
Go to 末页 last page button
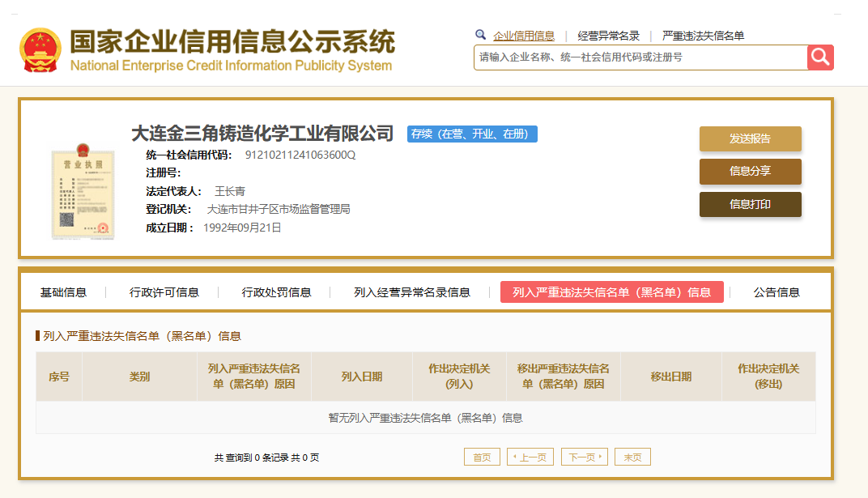pos(632,457)
